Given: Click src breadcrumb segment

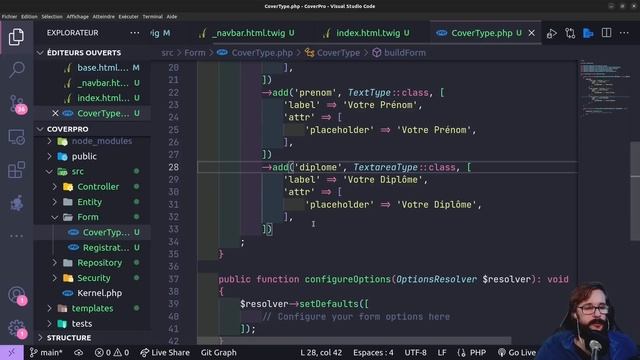Looking at the screenshot, I should [167, 53].
